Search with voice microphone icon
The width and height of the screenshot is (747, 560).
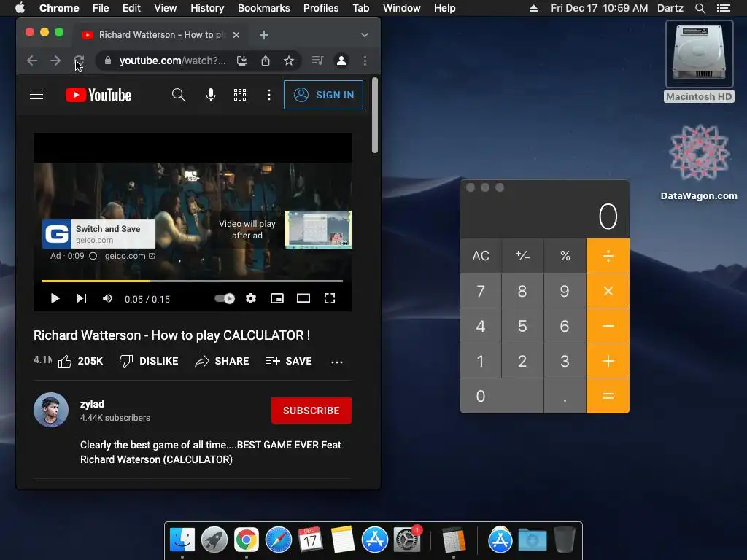pos(211,95)
